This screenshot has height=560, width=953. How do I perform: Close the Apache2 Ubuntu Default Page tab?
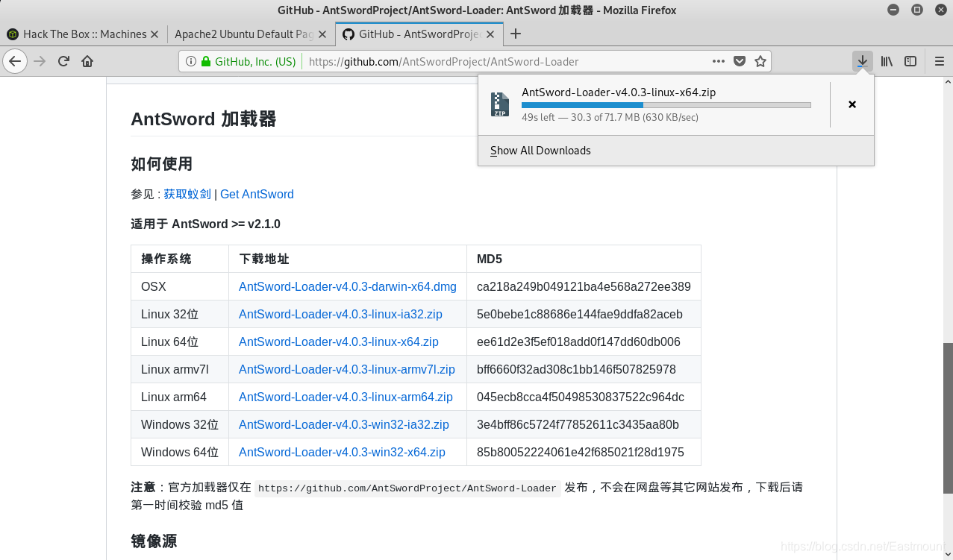tap(322, 34)
